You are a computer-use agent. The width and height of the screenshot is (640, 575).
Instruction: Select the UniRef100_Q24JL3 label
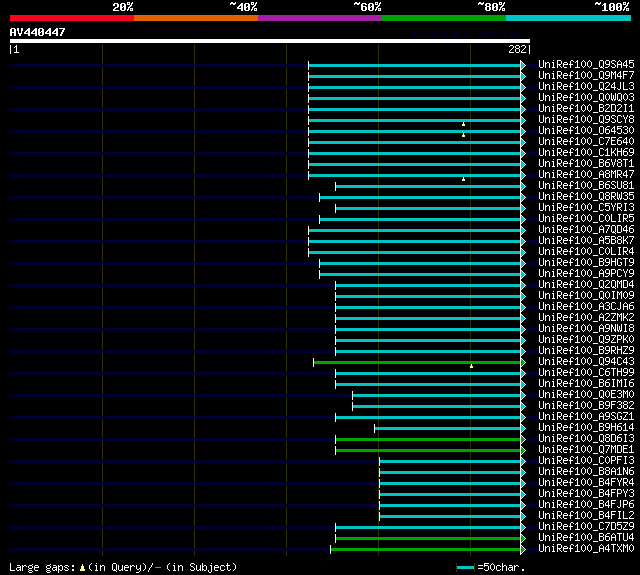pos(586,87)
